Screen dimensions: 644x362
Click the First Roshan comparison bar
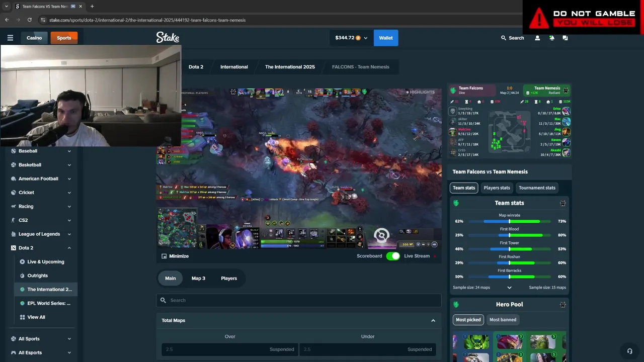(x=509, y=263)
